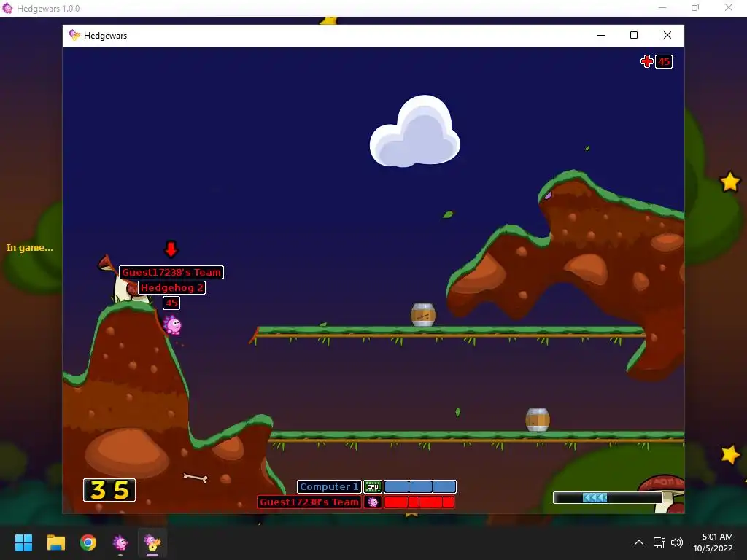Click the Hedgehog 2 name tag
Viewport: 747px width, 560px height.
(172, 287)
